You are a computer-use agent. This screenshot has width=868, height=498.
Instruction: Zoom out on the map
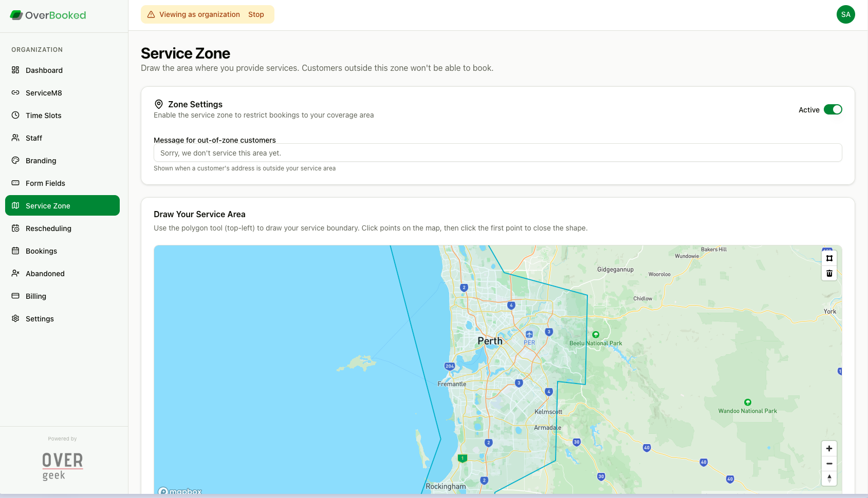(829, 463)
